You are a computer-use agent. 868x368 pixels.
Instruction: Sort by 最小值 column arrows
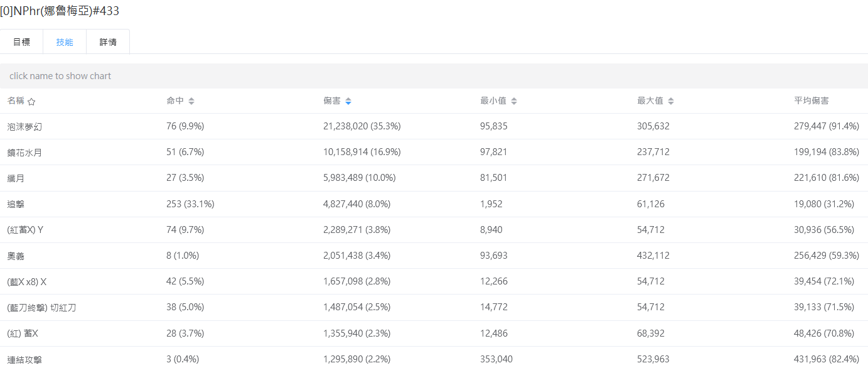[514, 101]
